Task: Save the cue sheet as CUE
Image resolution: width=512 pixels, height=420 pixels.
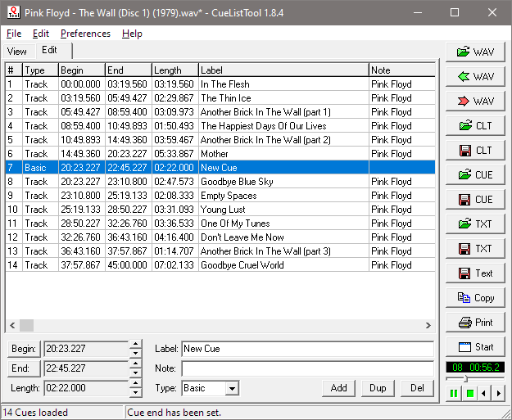Action: [475, 200]
